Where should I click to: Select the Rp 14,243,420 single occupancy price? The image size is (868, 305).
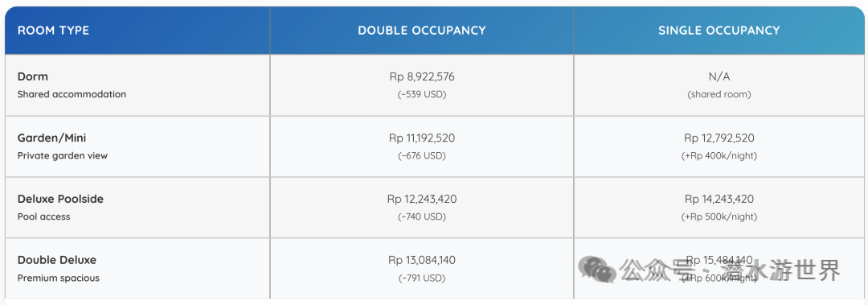719,199
